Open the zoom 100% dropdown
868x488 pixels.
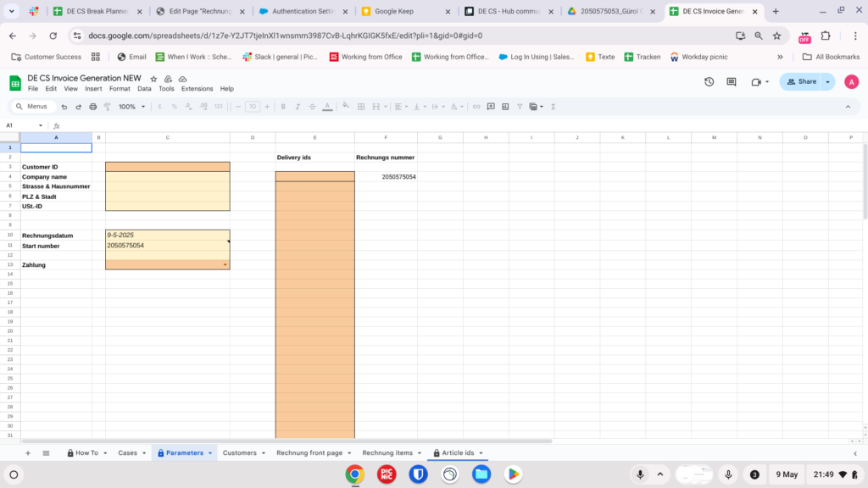[131, 107]
